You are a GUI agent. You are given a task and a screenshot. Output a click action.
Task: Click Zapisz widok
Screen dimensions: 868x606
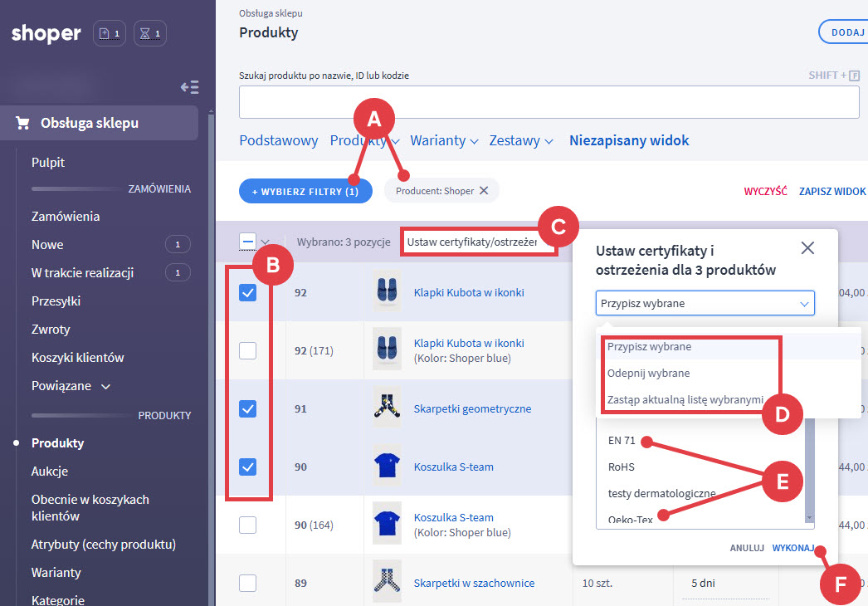pos(832,191)
